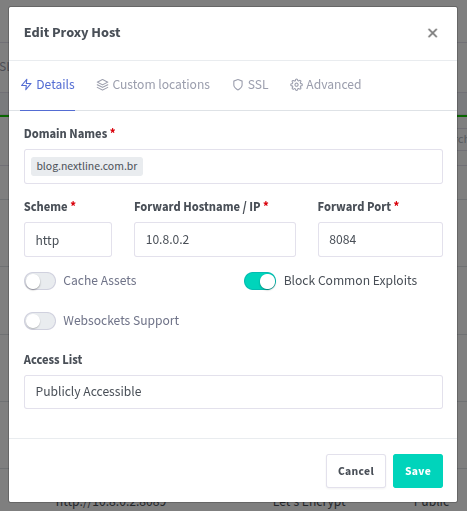The width and height of the screenshot is (467, 511).
Task: Click the layers icon for Custom locations
Action: (x=102, y=85)
